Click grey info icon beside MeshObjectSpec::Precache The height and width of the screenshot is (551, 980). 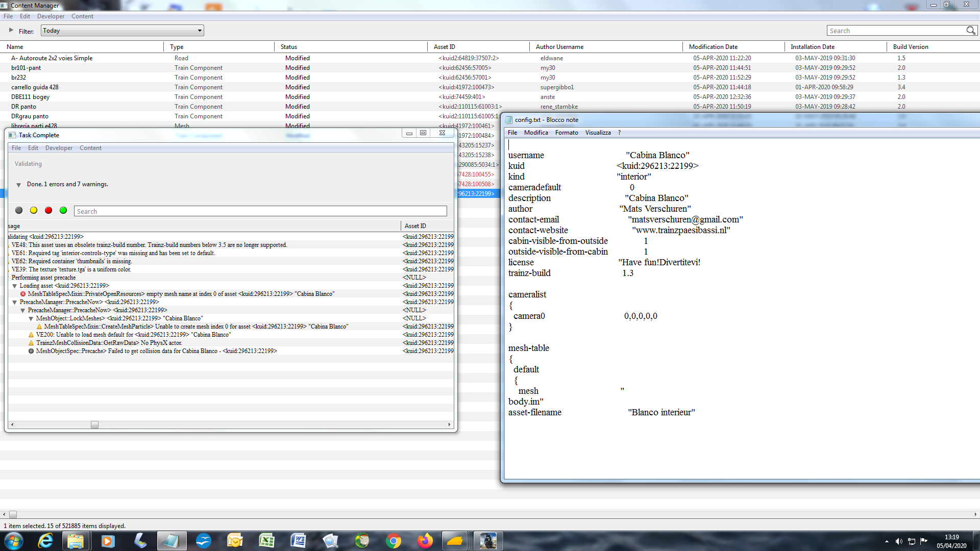(31, 351)
